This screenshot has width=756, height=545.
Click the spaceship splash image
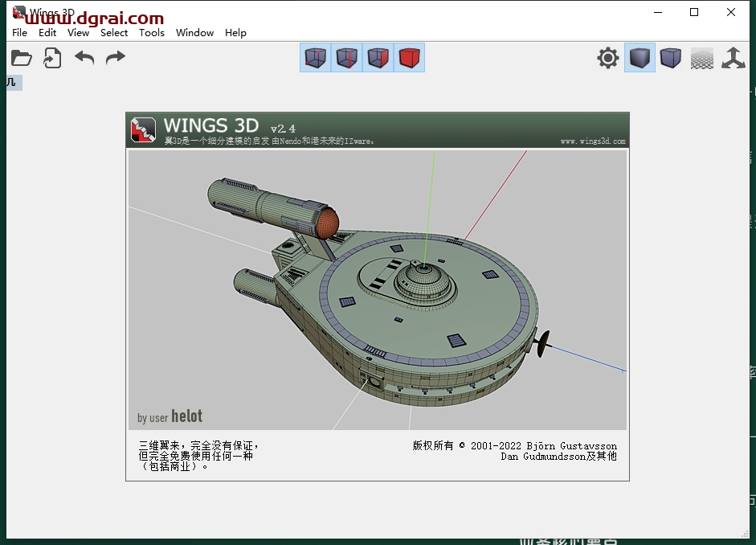tap(378, 289)
